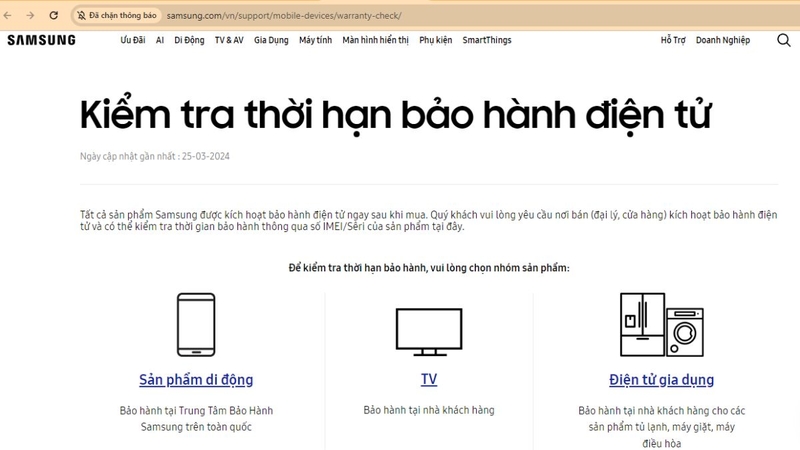800x450 pixels.
Task: Open the search magnifier icon
Action: pyautogui.click(x=784, y=40)
